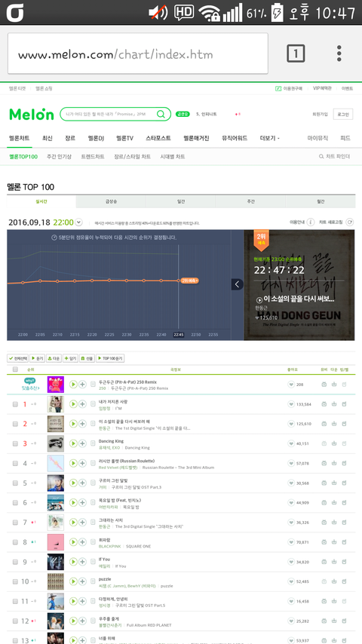This screenshot has height=644, width=362.
Task: Open the usage guide info icon
Action: 311,222
